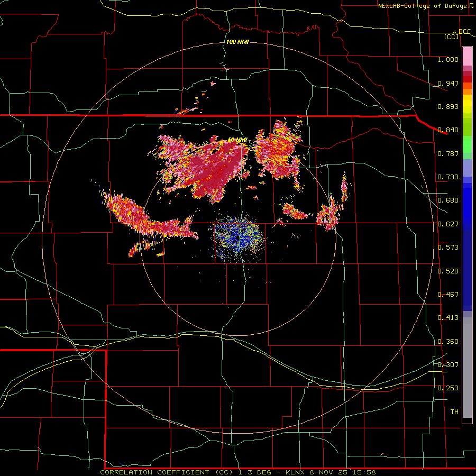The height and width of the screenshot is (476, 476).
Task: Click the 0.520 legend value
Action: (x=448, y=271)
